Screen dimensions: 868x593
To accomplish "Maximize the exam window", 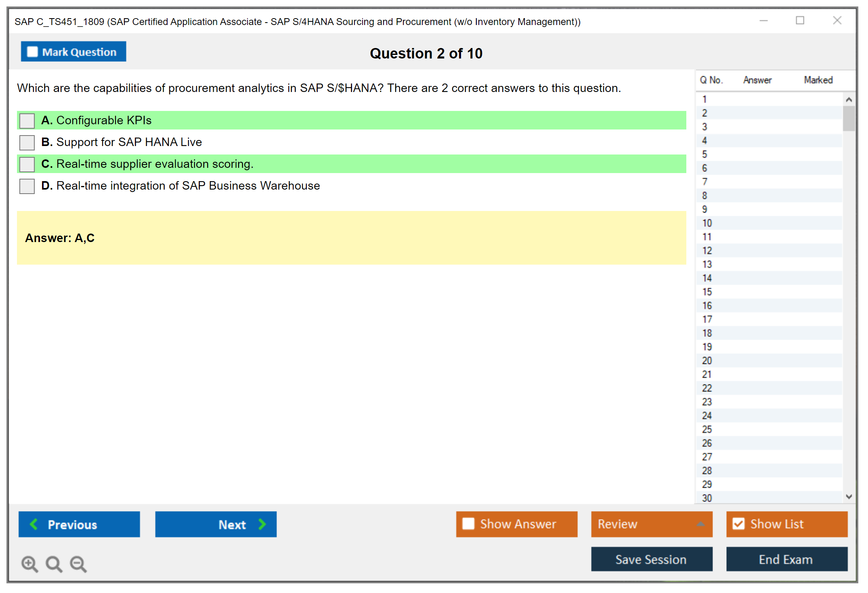I will (800, 21).
